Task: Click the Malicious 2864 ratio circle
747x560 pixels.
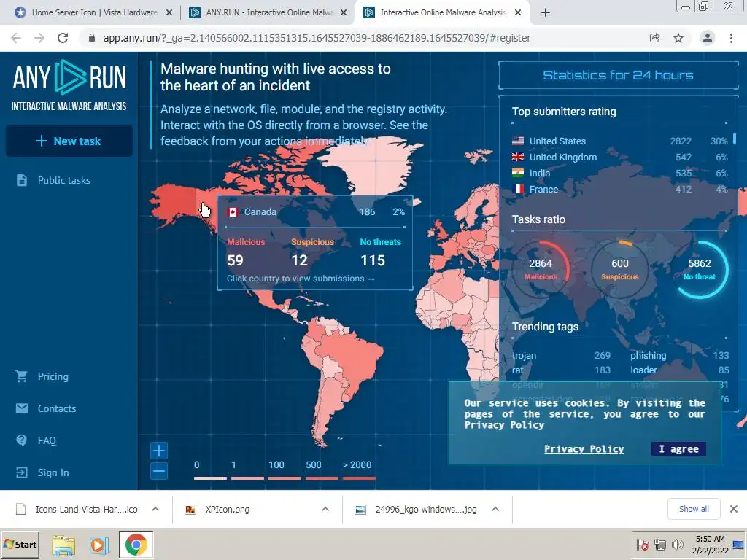Action: [541, 270]
